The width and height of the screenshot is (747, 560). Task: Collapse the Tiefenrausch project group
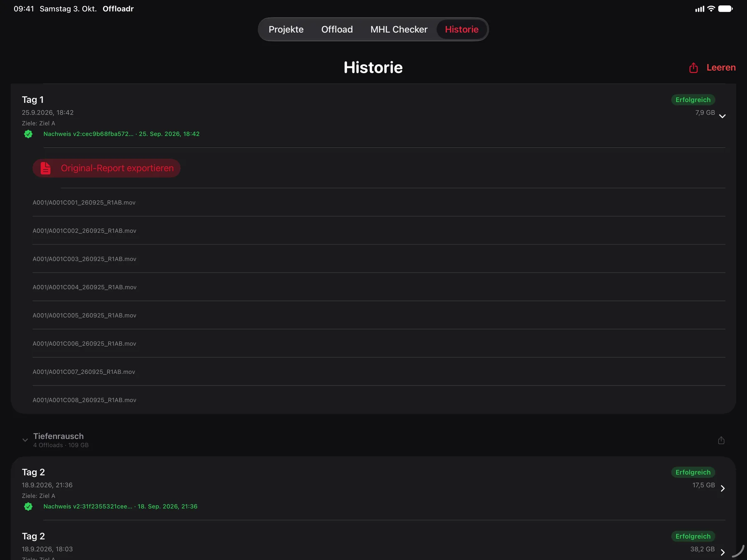(x=25, y=440)
